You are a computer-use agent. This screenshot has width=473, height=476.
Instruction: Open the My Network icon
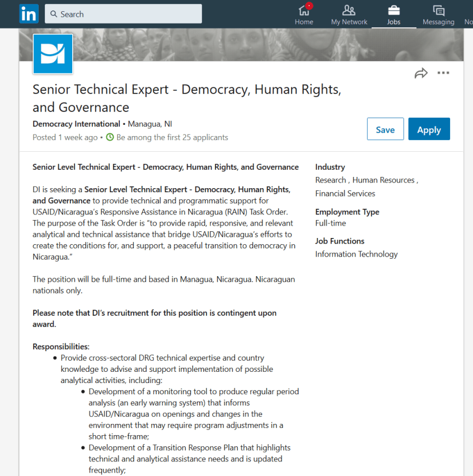[x=349, y=10]
